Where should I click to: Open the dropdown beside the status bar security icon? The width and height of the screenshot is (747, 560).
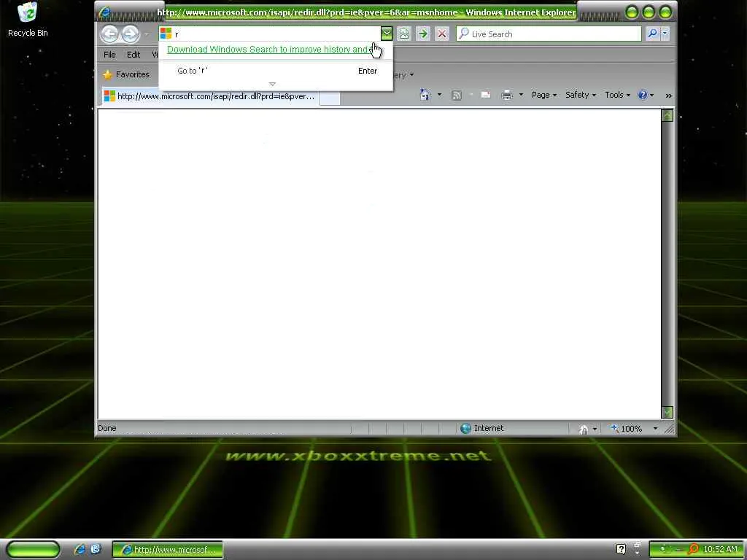coord(595,429)
